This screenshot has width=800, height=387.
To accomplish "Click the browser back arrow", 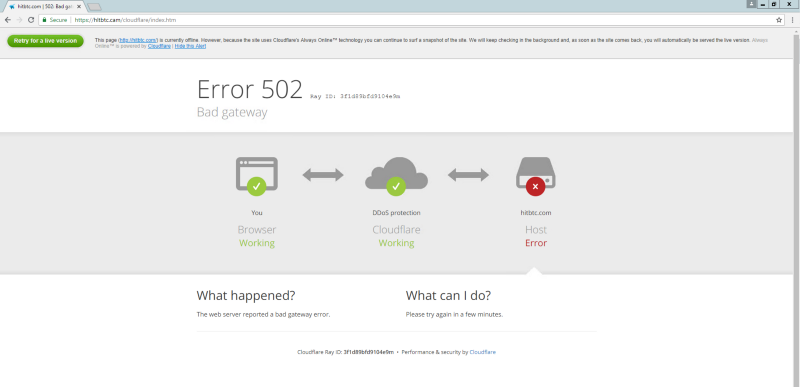I will pos(8,20).
